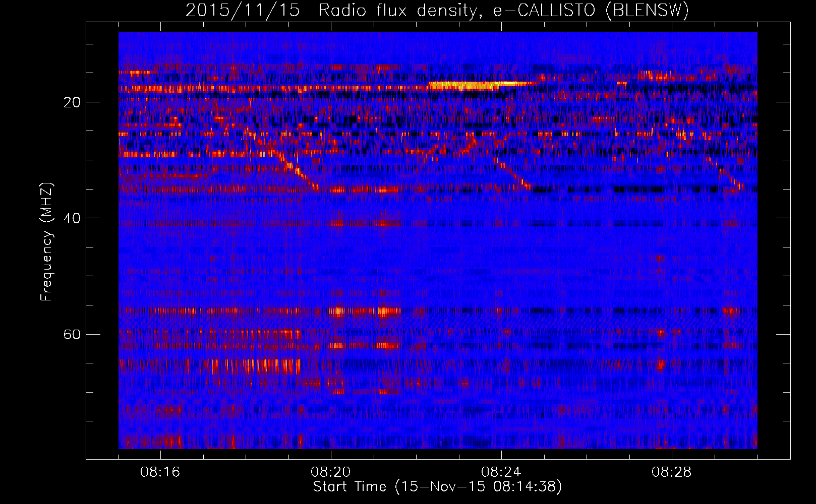This screenshot has height=504, width=816.
Task: Select the "Frequency (MHZ)" axis label
Action: pyautogui.click(x=46, y=242)
